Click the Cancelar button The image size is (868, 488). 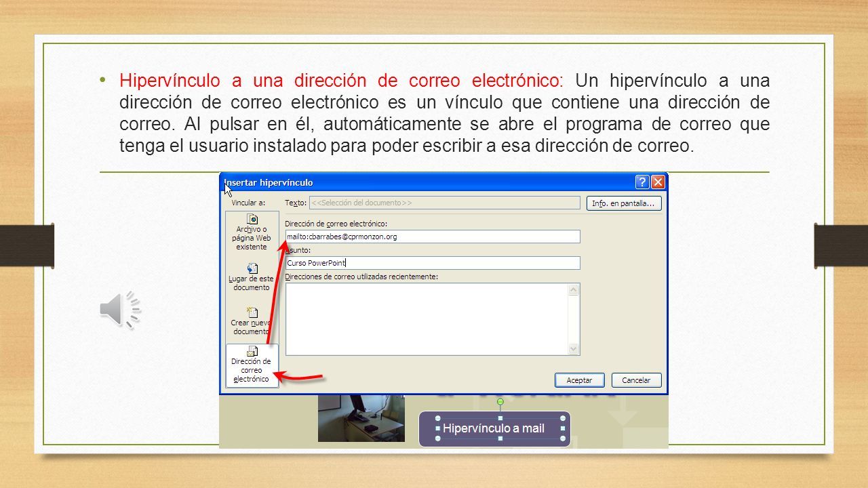coord(636,380)
